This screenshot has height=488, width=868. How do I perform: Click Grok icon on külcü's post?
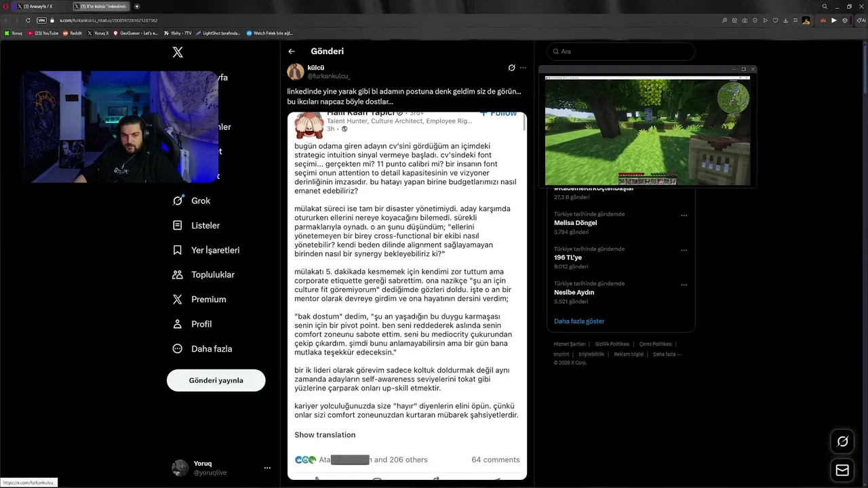(x=511, y=68)
